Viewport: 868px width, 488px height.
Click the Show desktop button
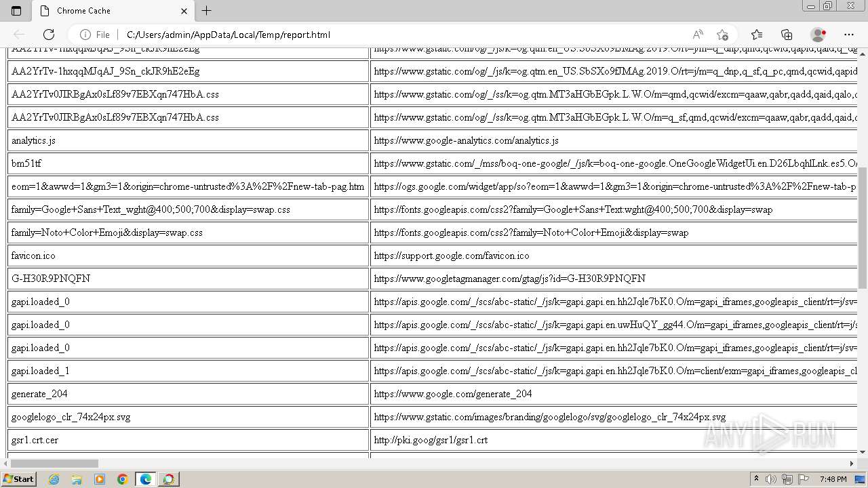(x=861, y=479)
